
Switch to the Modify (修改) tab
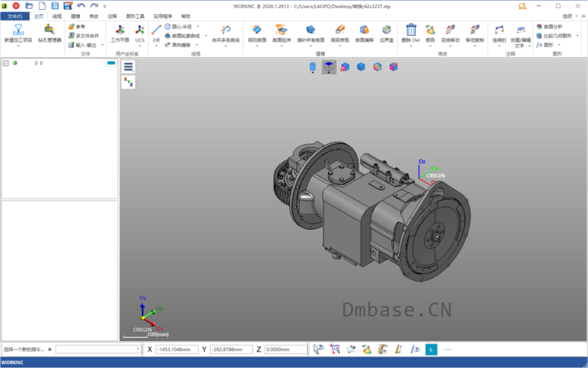point(94,16)
